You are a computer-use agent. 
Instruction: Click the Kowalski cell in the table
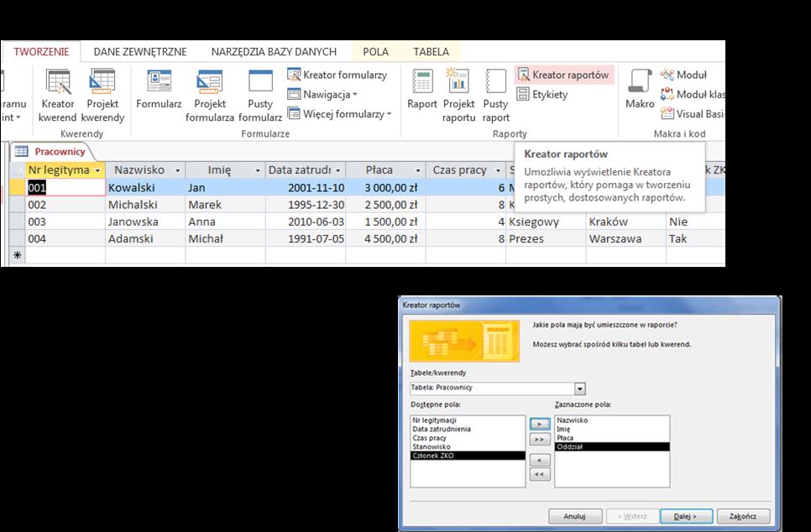[145, 188]
